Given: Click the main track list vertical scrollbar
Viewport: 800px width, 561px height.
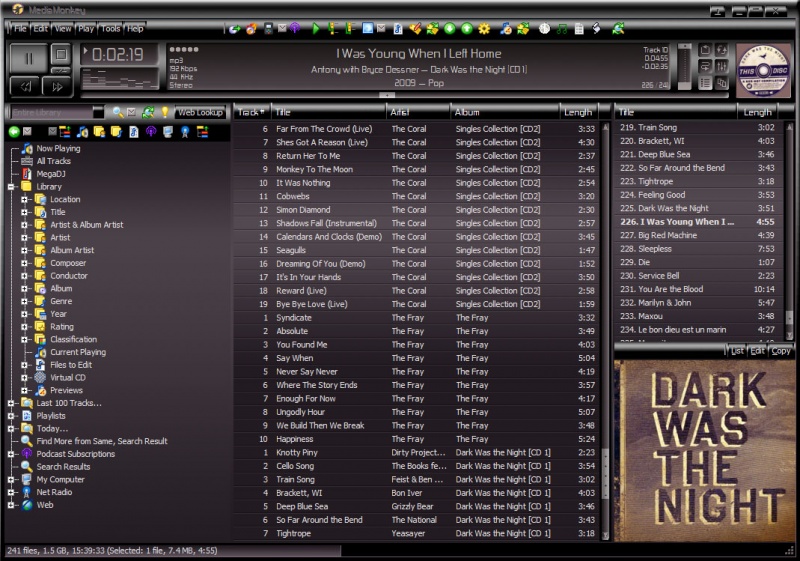Looking at the screenshot, I should point(606,332).
